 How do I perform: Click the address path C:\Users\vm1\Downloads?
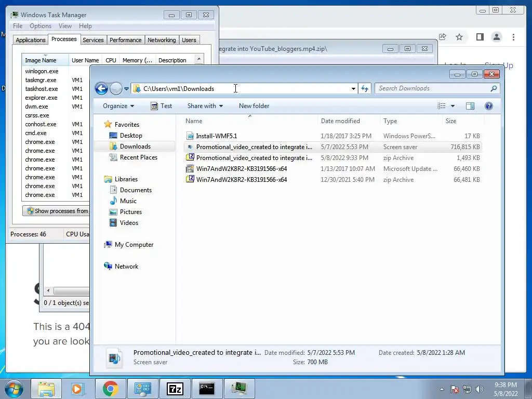(x=179, y=89)
